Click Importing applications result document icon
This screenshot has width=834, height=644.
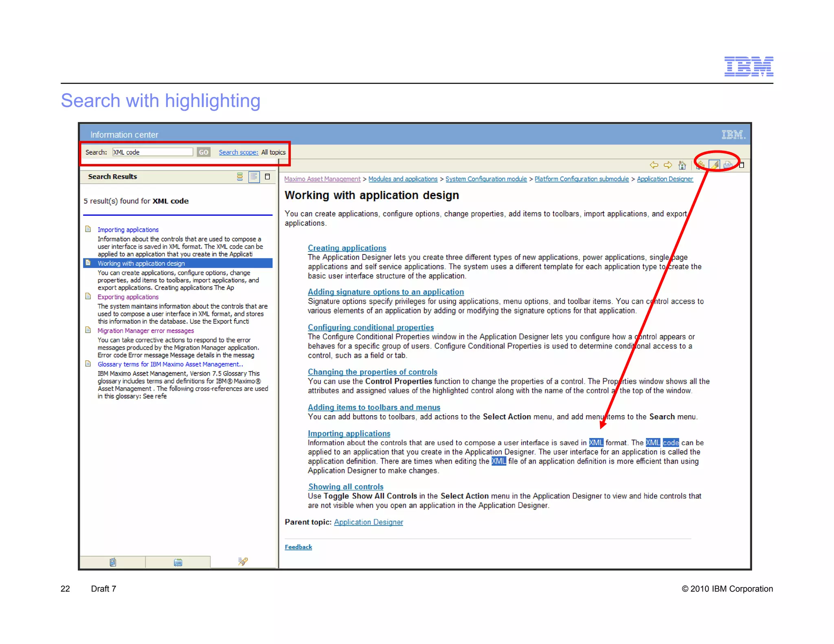point(88,229)
